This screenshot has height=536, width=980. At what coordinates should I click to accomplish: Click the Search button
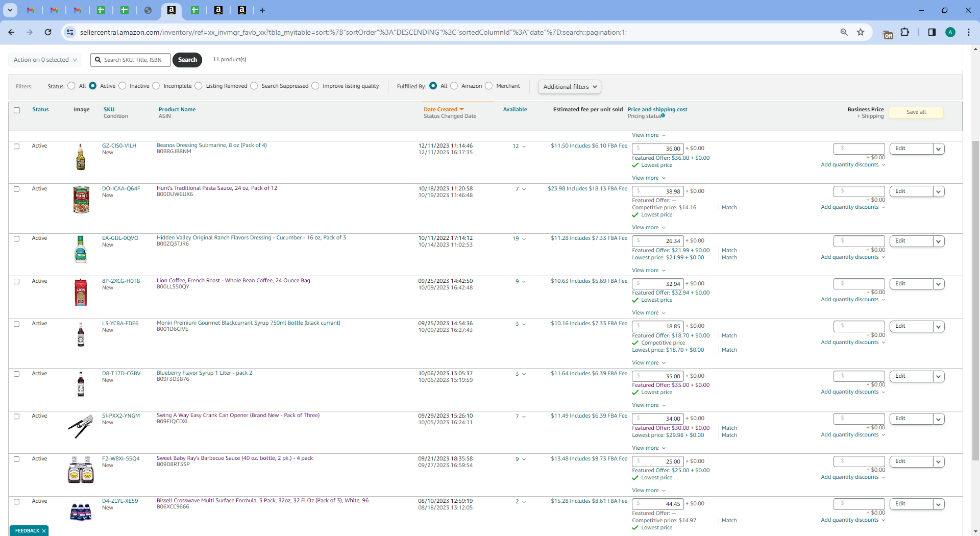[x=187, y=60]
